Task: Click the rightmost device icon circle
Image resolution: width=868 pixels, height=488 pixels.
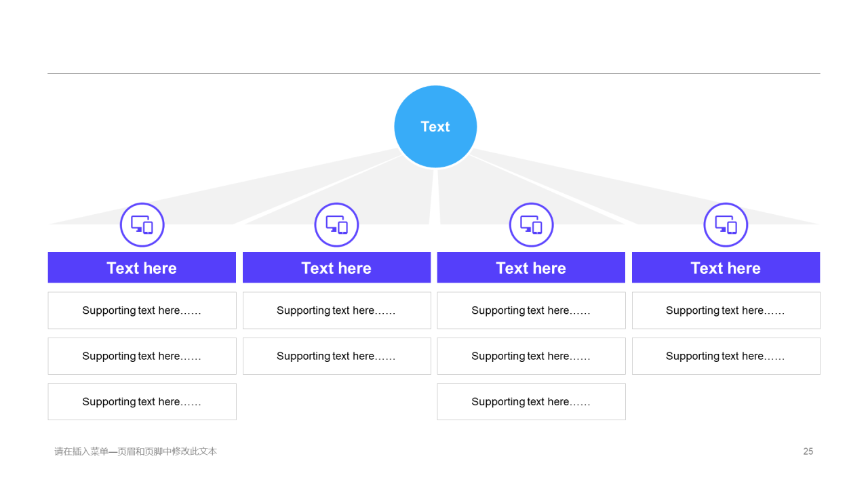Action: pos(726,225)
